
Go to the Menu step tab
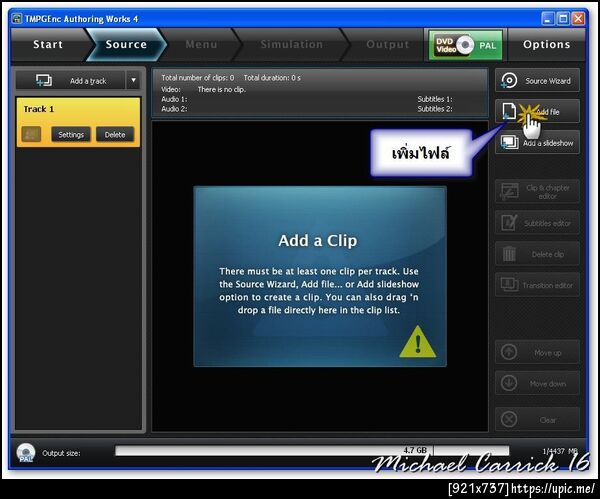201,44
